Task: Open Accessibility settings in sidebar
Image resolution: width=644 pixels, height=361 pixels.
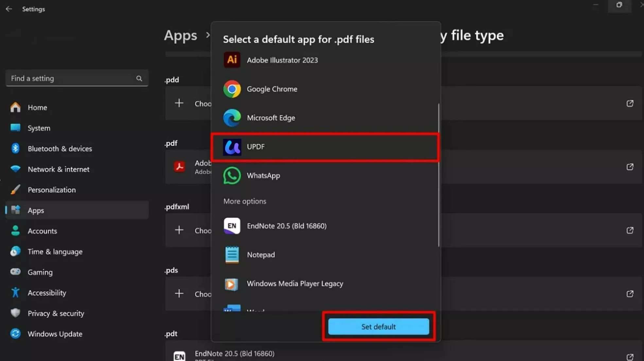Action: [47, 293]
